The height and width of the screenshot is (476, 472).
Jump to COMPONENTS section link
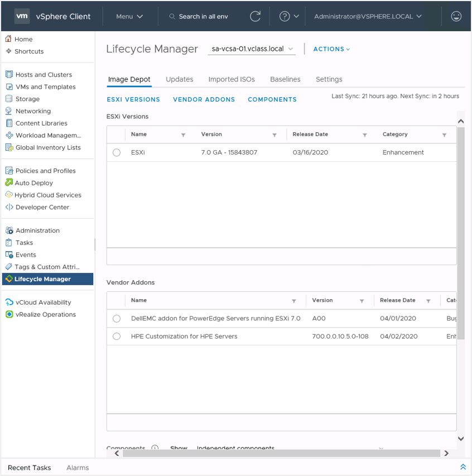coord(272,99)
